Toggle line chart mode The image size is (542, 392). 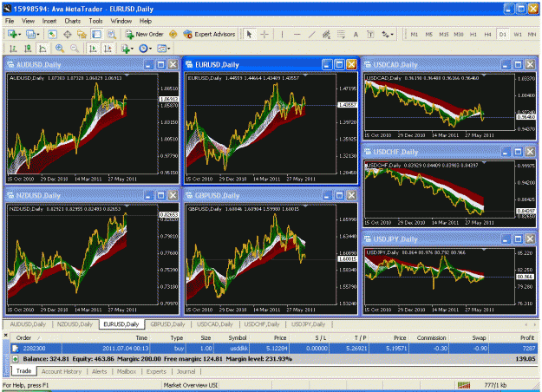tap(42, 49)
